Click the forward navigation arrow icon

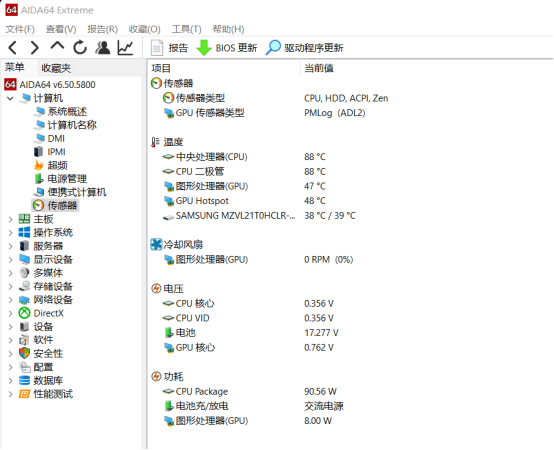point(35,48)
